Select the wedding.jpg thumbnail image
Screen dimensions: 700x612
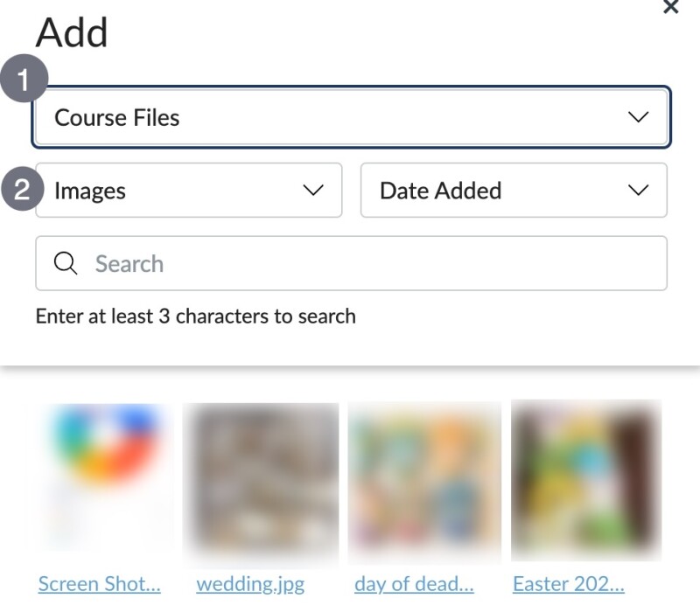(260, 483)
